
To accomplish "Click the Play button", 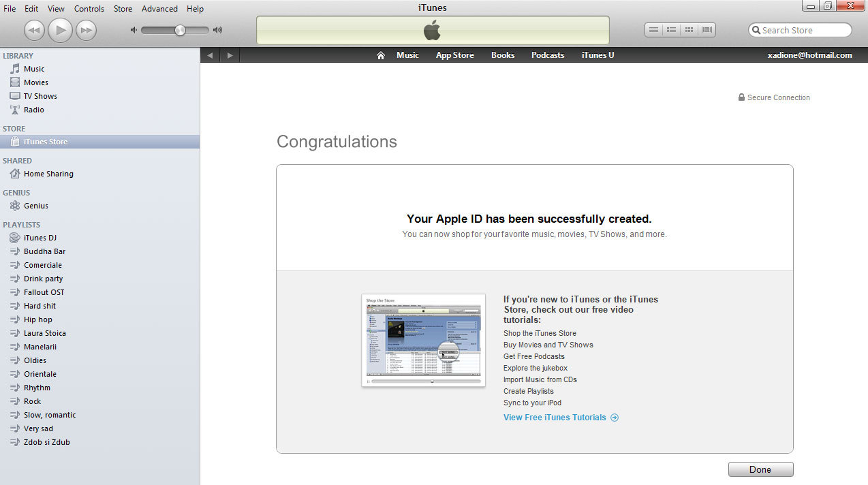I will click(x=60, y=30).
